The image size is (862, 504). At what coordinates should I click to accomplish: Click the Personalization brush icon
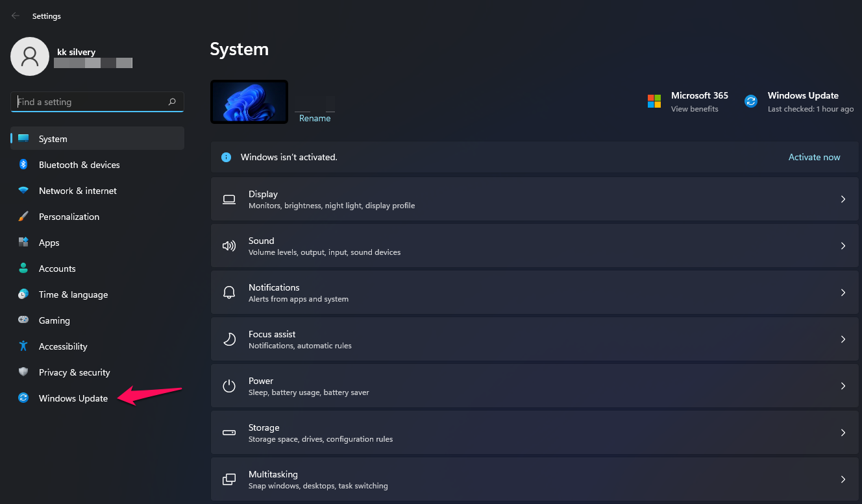click(23, 217)
